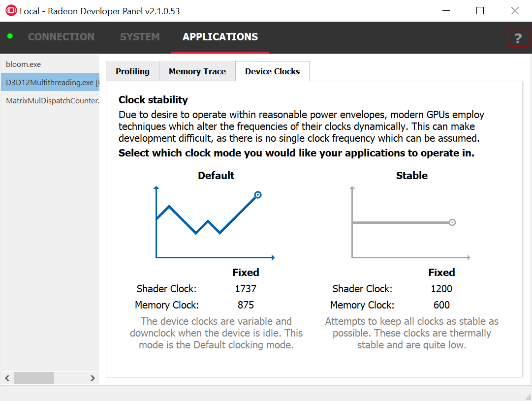Image resolution: width=532 pixels, height=401 pixels.
Task: Select the Device Clocks tab
Action: click(x=272, y=71)
